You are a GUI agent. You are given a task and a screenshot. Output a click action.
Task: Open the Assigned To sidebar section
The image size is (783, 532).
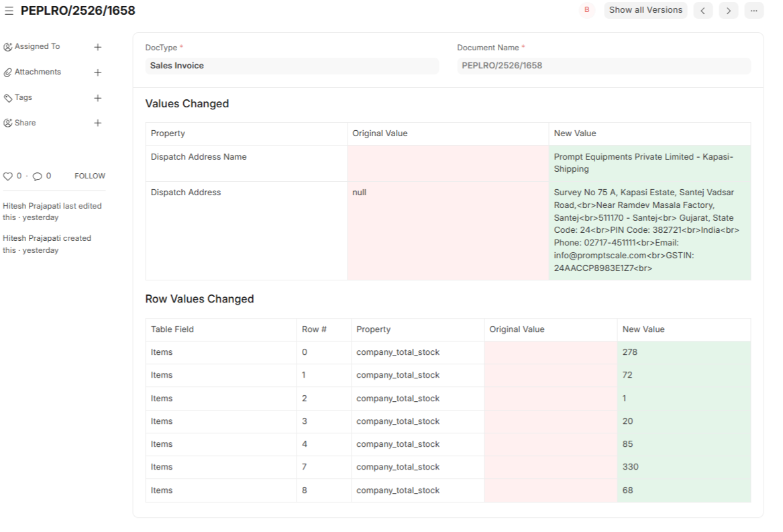pos(37,47)
